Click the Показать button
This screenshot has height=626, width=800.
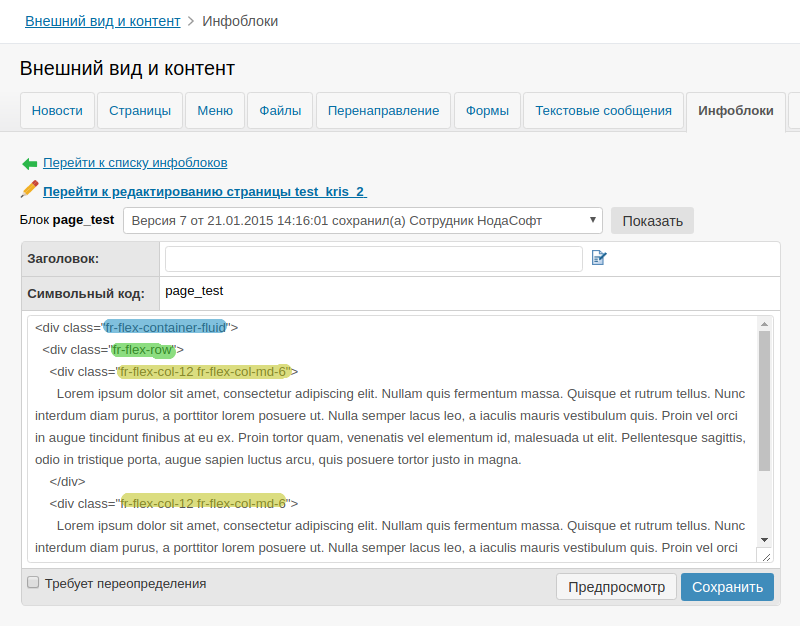(x=652, y=220)
